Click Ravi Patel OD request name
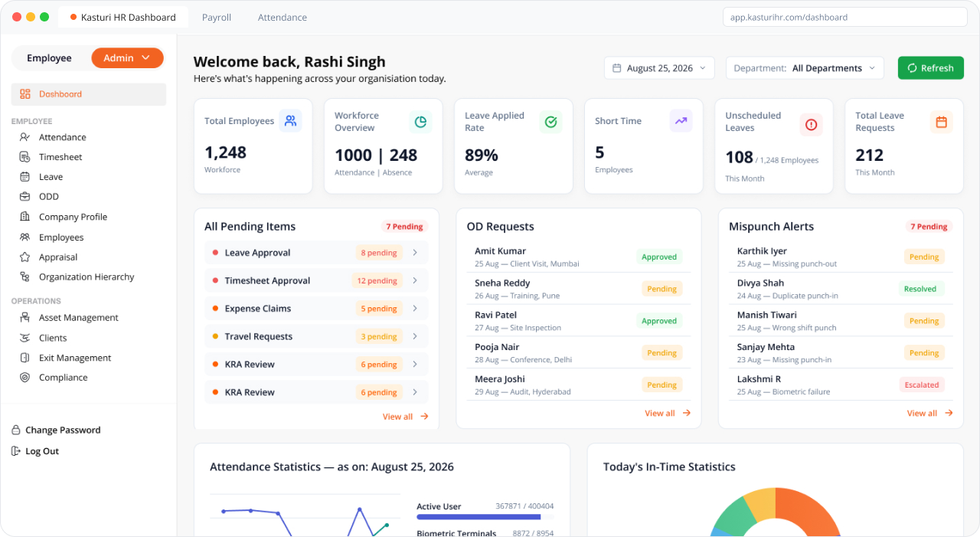 (495, 315)
